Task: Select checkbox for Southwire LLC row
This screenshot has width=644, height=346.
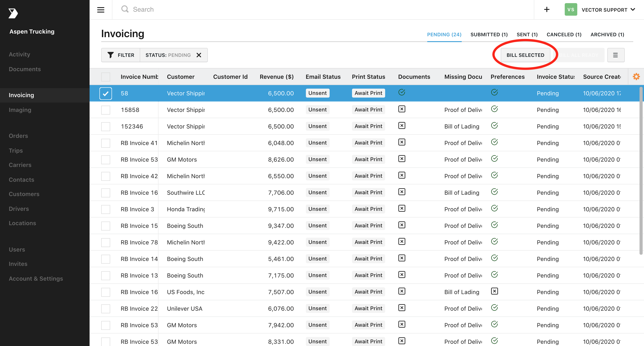Action: tap(105, 193)
